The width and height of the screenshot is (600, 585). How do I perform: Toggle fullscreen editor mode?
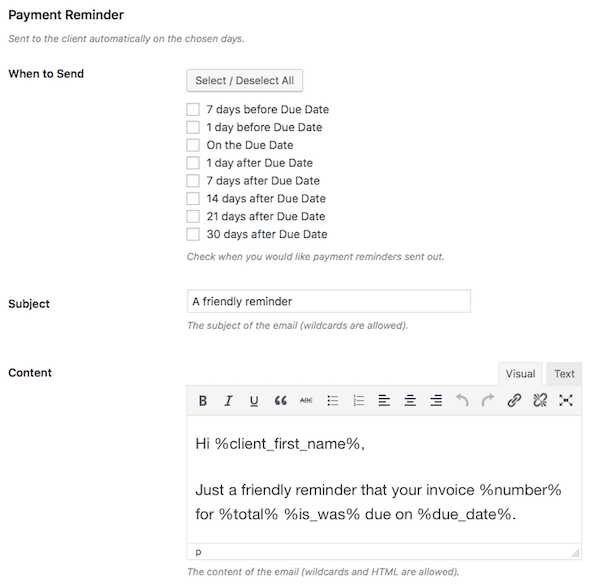(x=566, y=401)
